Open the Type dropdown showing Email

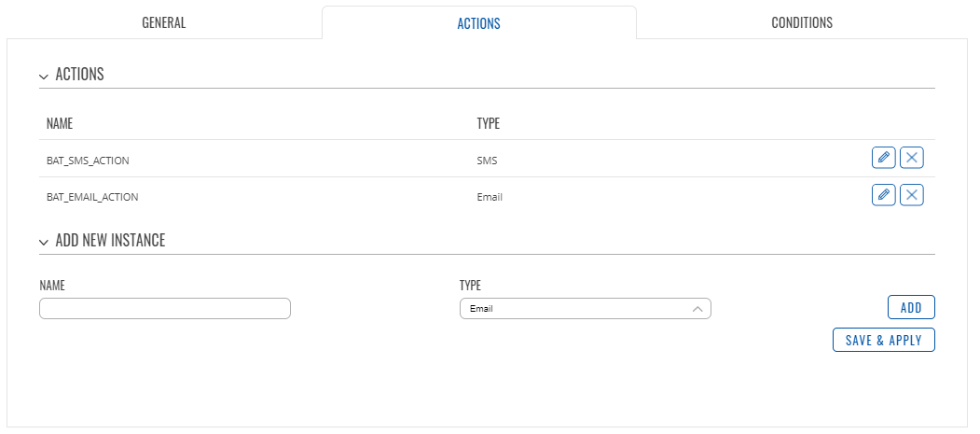point(585,309)
